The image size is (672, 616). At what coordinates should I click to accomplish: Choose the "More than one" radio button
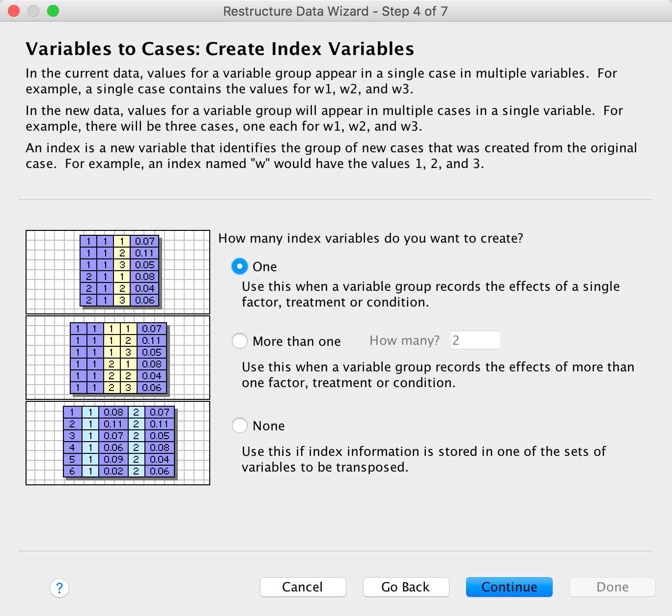pyautogui.click(x=240, y=341)
